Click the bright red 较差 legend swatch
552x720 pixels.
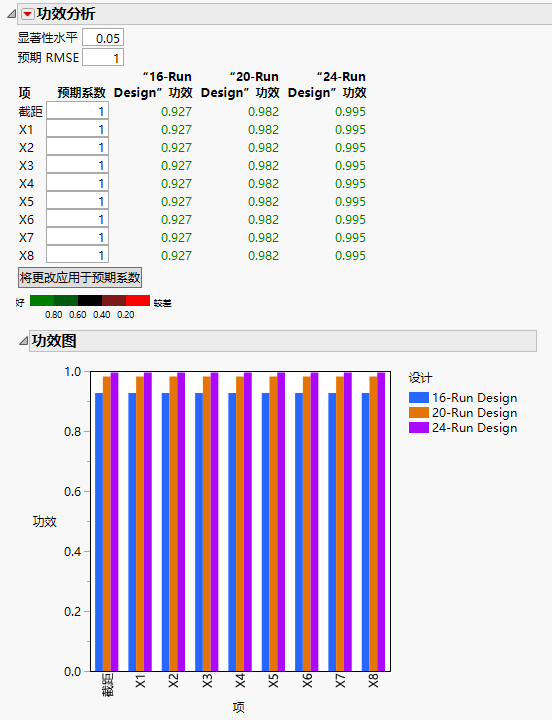pyautogui.click(x=138, y=301)
